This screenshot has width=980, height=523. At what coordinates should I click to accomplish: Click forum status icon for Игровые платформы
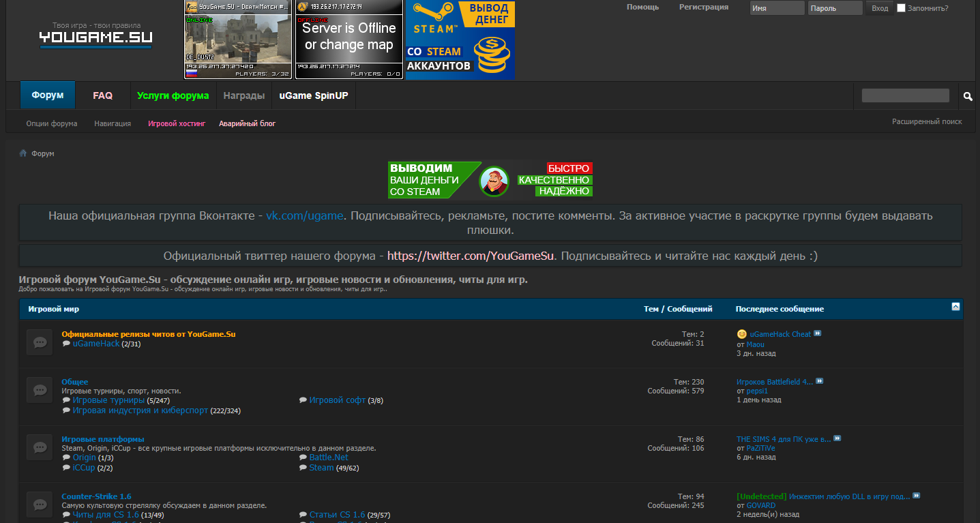[x=40, y=447]
